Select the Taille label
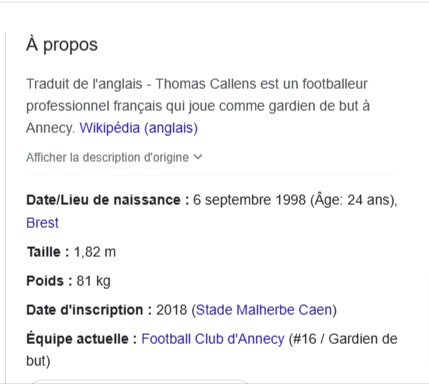 coord(48,252)
